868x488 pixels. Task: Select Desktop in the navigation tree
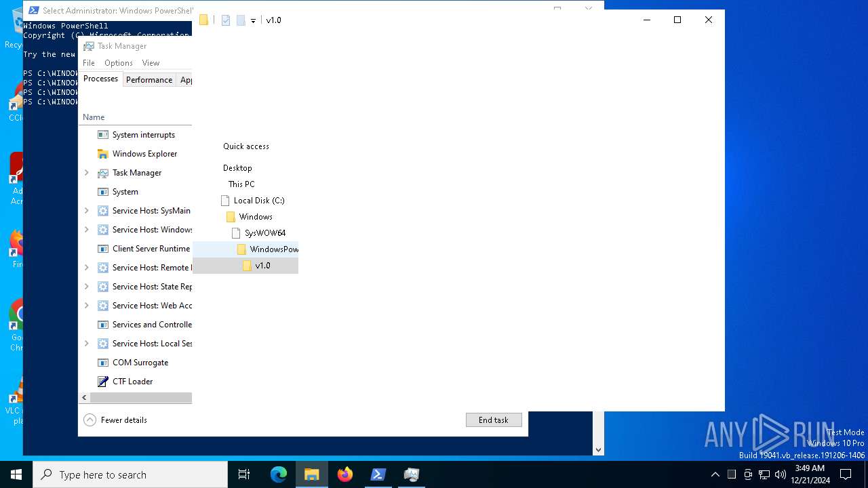coord(237,168)
